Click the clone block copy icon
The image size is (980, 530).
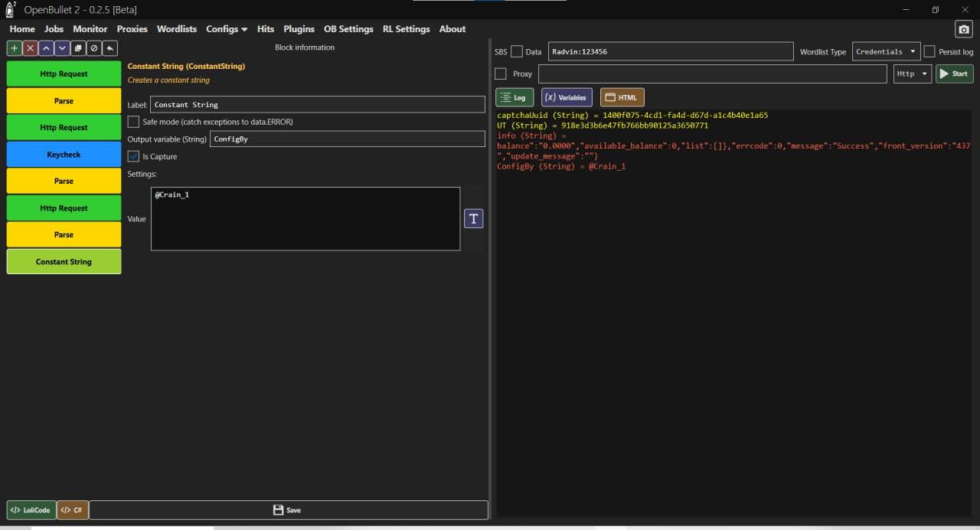click(78, 47)
